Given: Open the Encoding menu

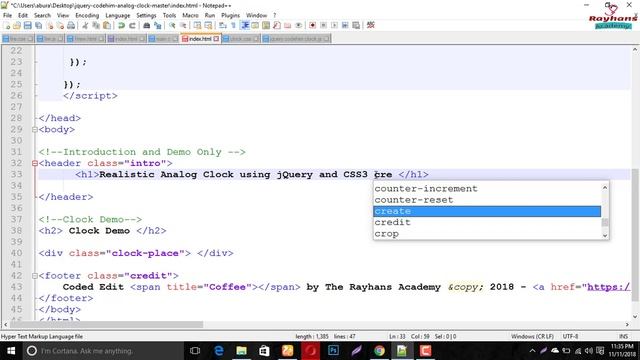Looking at the screenshot, I should [x=87, y=16].
